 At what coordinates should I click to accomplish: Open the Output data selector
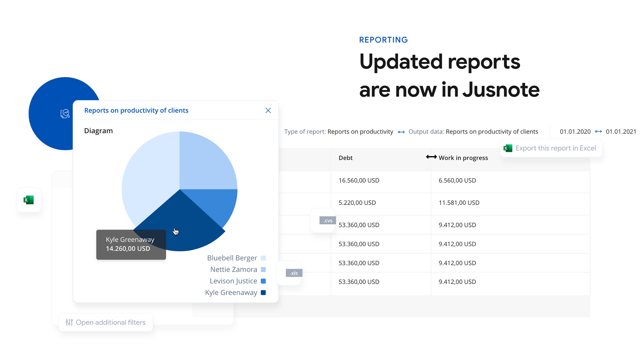491,132
